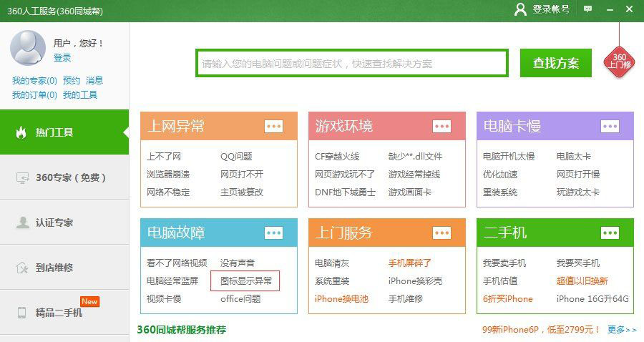
Task: Select the 360专家（免费）sidebar tab
Action: click(64, 177)
